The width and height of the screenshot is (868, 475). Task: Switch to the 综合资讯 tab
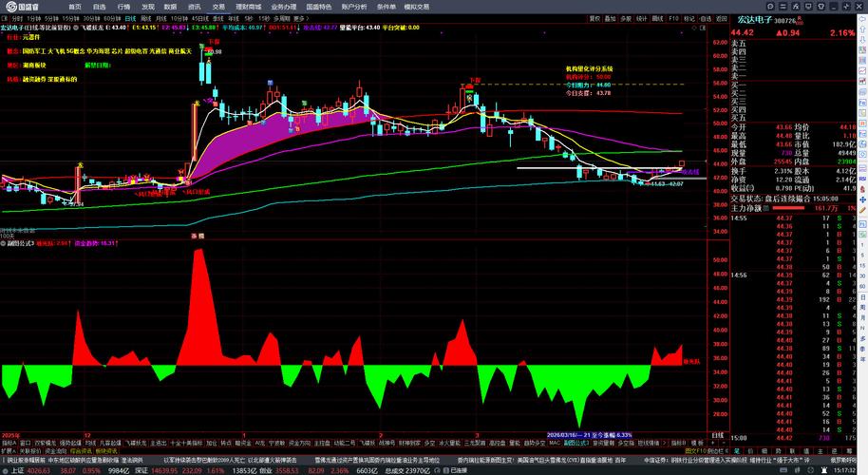tap(81, 451)
